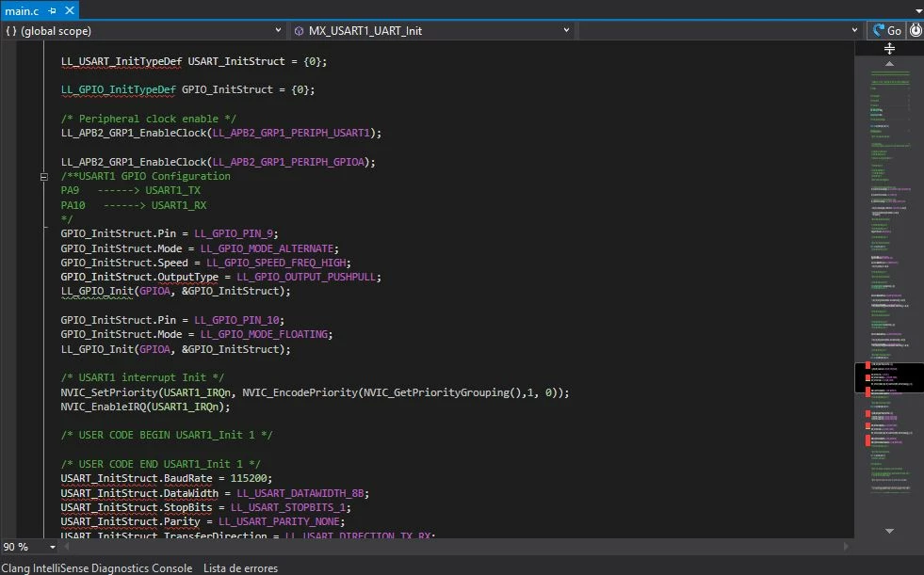Click the stopwatch icon next to Go
This screenshot has height=575, width=924.
(x=916, y=31)
